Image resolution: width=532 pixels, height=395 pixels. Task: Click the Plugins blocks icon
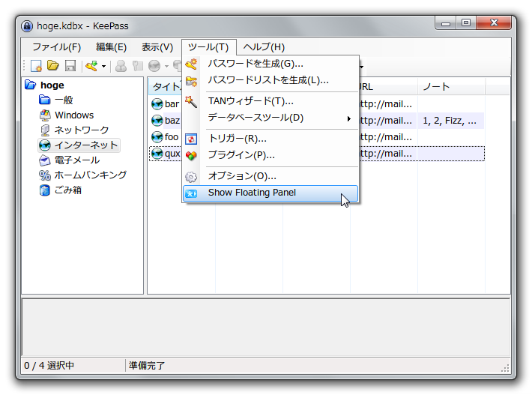[x=191, y=155]
